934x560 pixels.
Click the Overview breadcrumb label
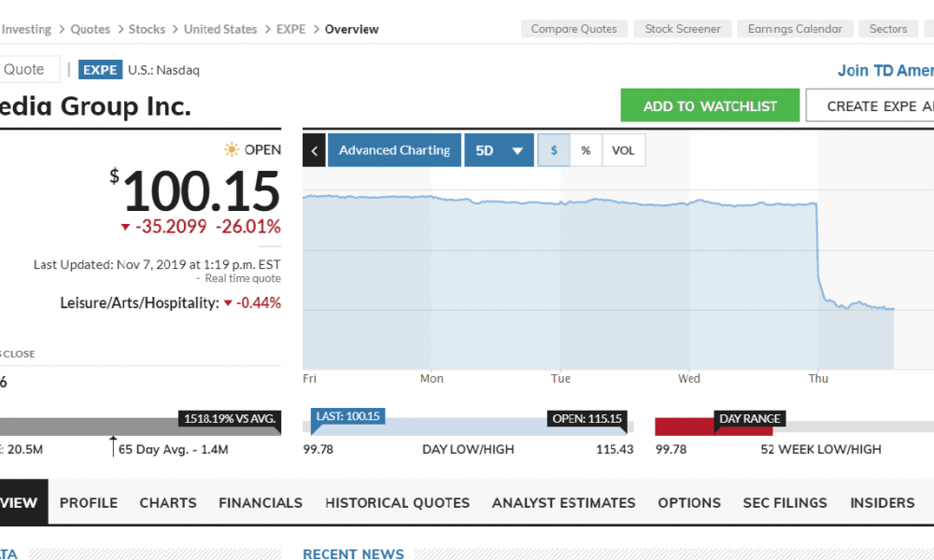coord(351,29)
